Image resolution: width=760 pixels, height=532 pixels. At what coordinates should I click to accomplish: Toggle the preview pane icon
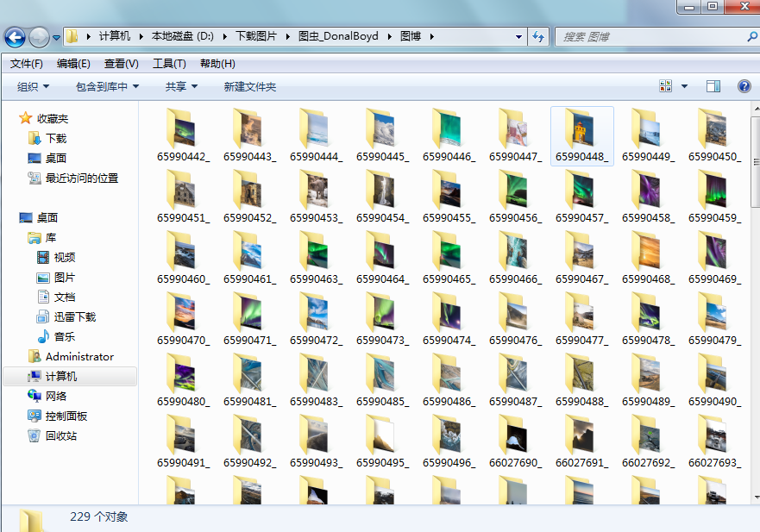[x=713, y=86]
